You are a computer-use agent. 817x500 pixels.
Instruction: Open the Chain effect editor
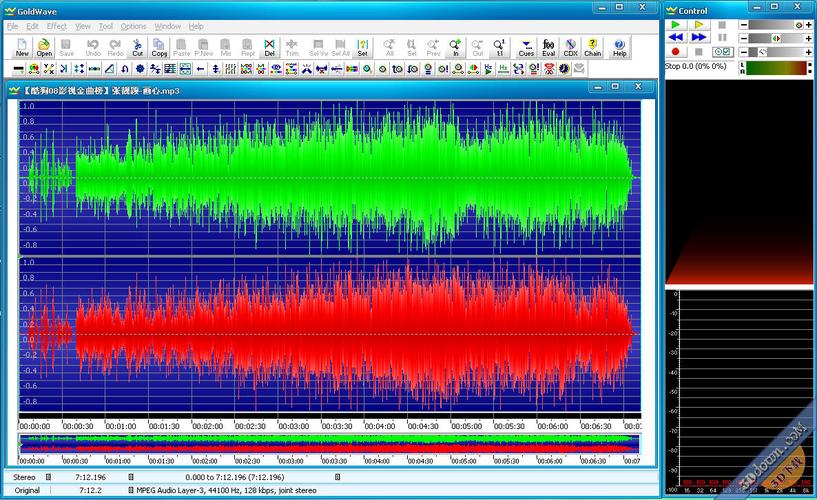[592, 47]
